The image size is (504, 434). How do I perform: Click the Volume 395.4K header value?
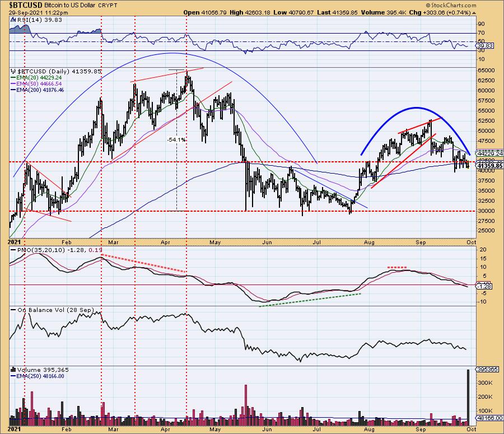tap(384, 12)
